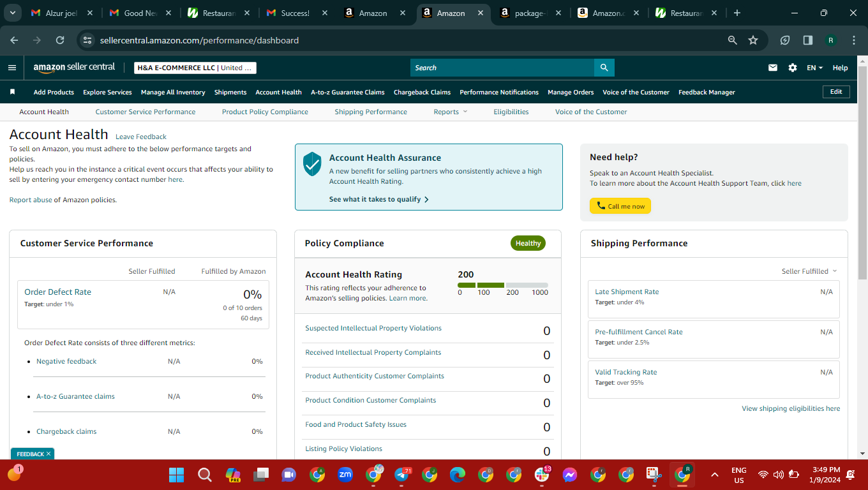Open the mail messages icon
Screen dimensions: 868x490
click(773, 68)
